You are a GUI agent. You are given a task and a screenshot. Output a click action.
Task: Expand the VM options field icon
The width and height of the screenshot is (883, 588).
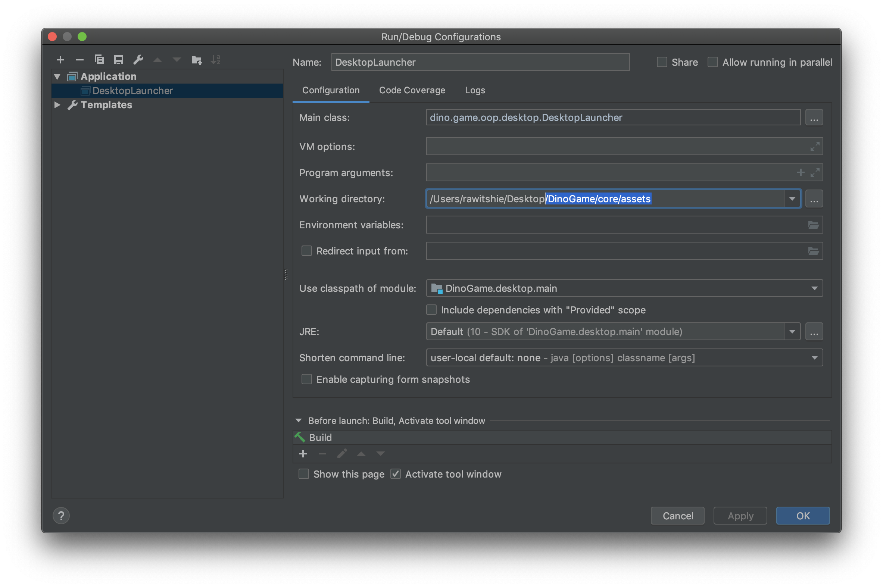point(814,147)
